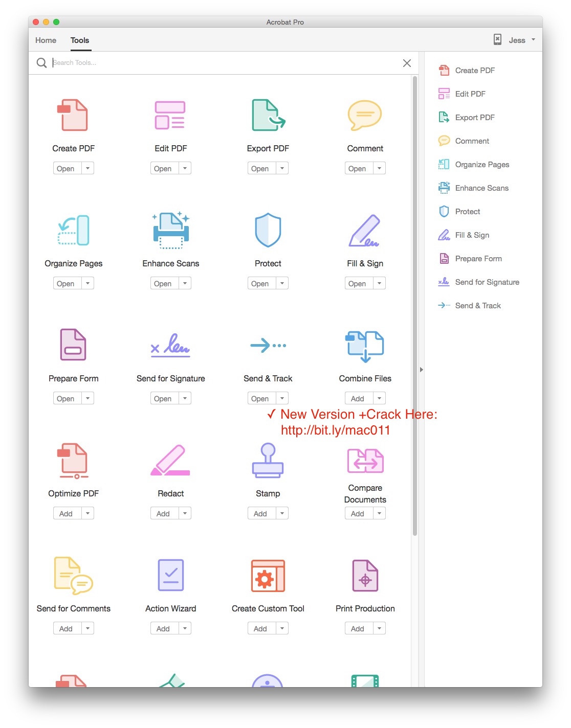Viewport: 571px width, 728px height.
Task: Click the Create PDF large tool icon
Action: click(x=73, y=115)
